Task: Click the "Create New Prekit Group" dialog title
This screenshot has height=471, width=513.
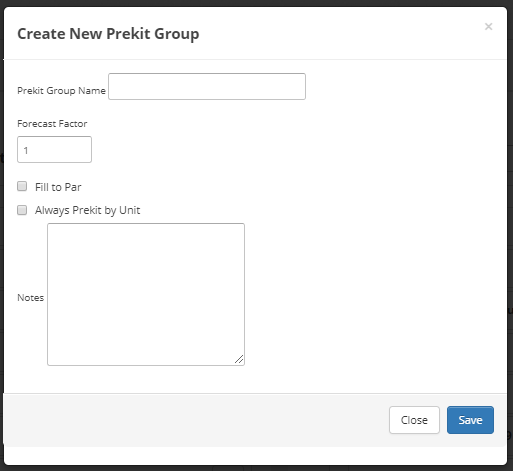Action: (108, 34)
